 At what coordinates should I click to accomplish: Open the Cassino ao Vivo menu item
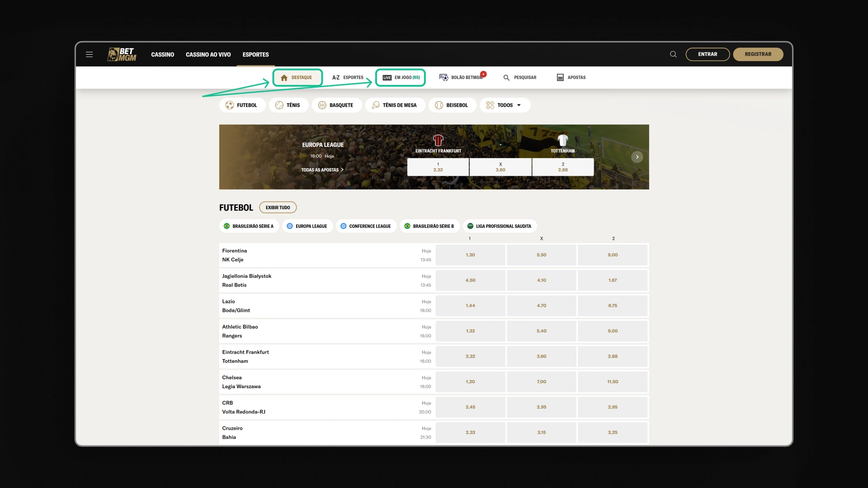[208, 55]
